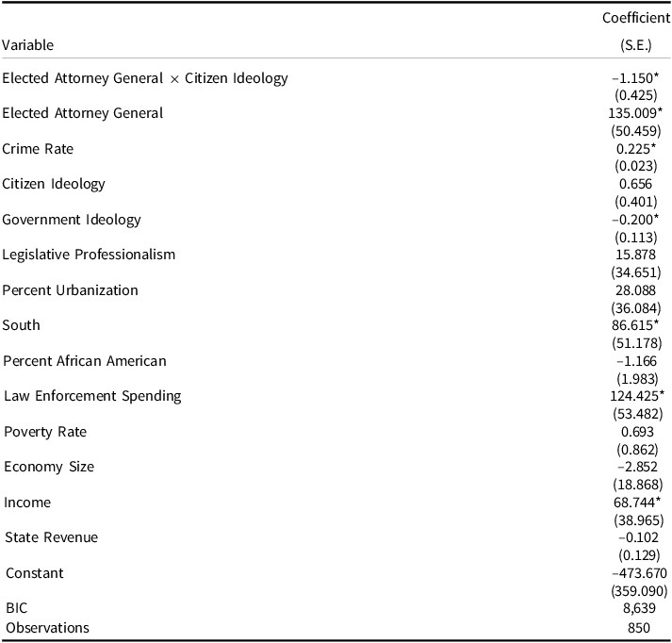Click the Economy Size label
Image resolution: width=672 pixels, height=643 pixels.
pyautogui.click(x=49, y=467)
